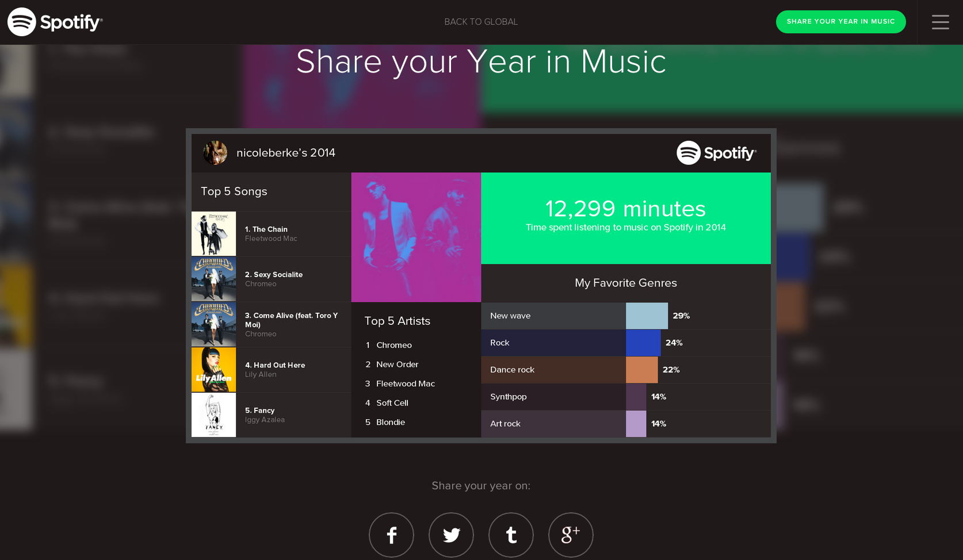Select Chromeo in Top 5 Artists
963x560 pixels.
(394, 345)
